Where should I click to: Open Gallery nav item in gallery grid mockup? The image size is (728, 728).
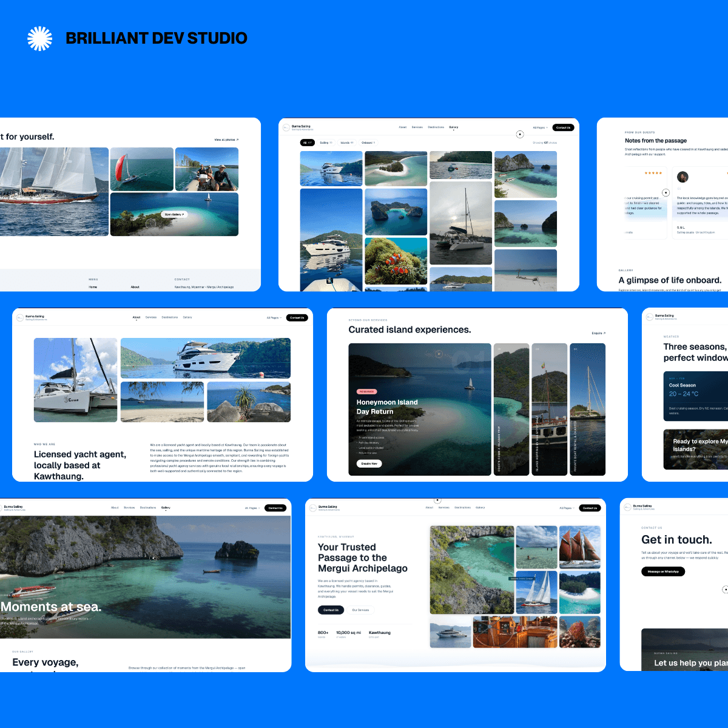(x=454, y=127)
